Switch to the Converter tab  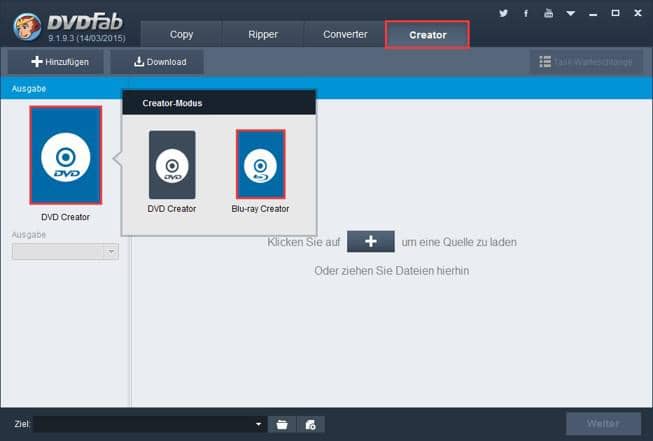click(x=345, y=34)
